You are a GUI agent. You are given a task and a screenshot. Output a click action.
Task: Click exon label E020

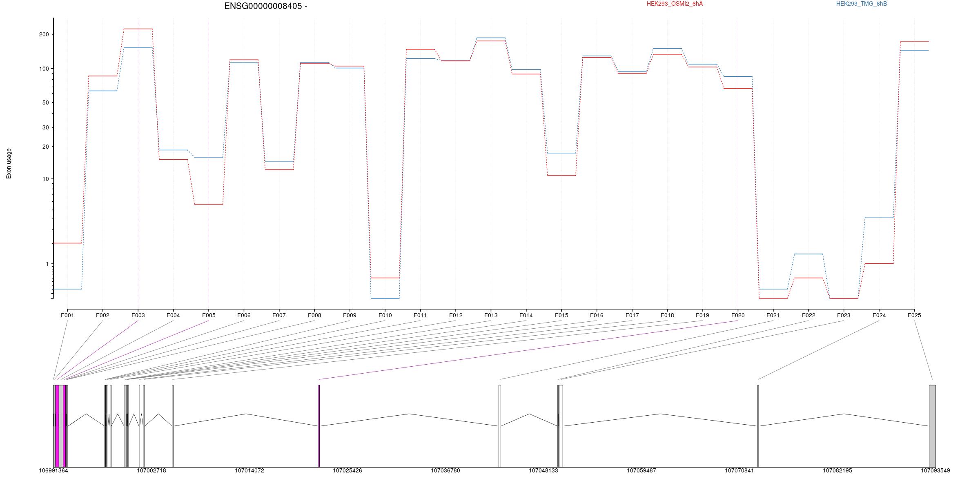(x=738, y=315)
